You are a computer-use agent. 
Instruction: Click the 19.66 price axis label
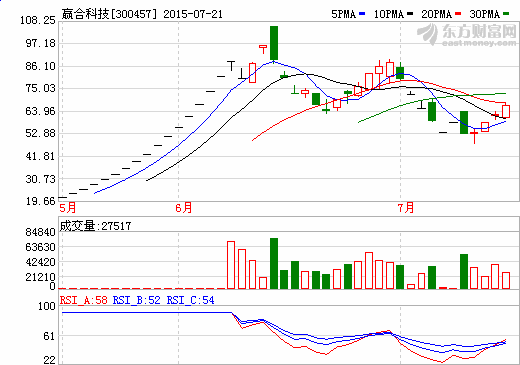tap(40, 201)
